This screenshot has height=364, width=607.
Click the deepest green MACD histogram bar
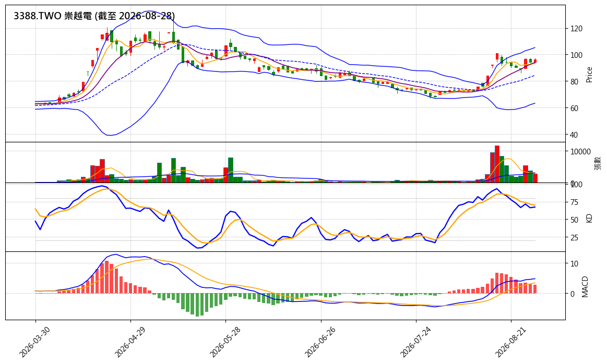tap(197, 305)
